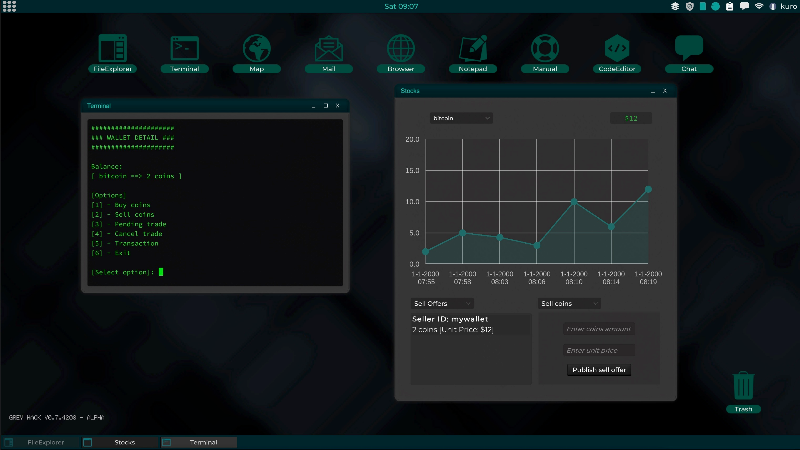Expand the bitcoin currency dropdown
This screenshot has width=800, height=450.
pos(460,118)
